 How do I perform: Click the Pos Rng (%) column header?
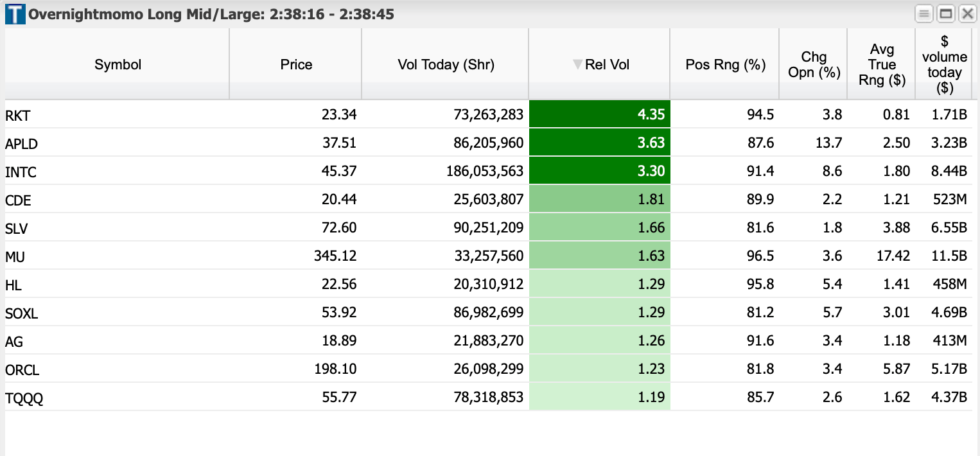tap(726, 65)
